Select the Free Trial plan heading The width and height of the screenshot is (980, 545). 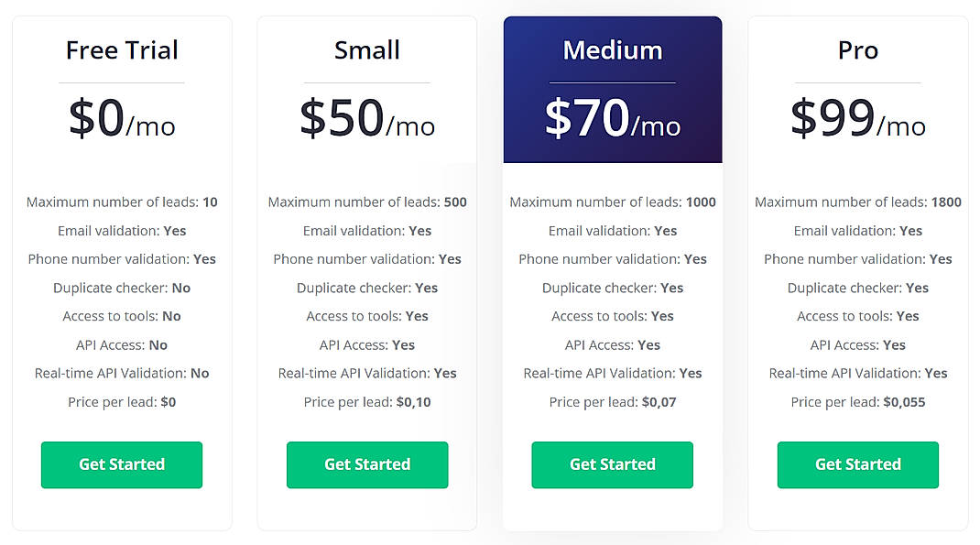tap(121, 50)
